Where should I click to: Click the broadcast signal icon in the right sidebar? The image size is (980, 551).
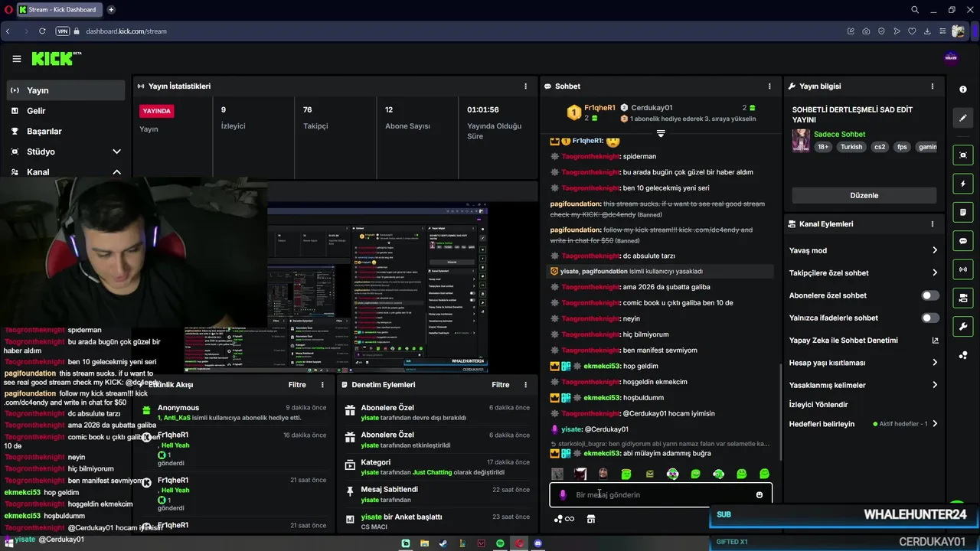tap(963, 269)
